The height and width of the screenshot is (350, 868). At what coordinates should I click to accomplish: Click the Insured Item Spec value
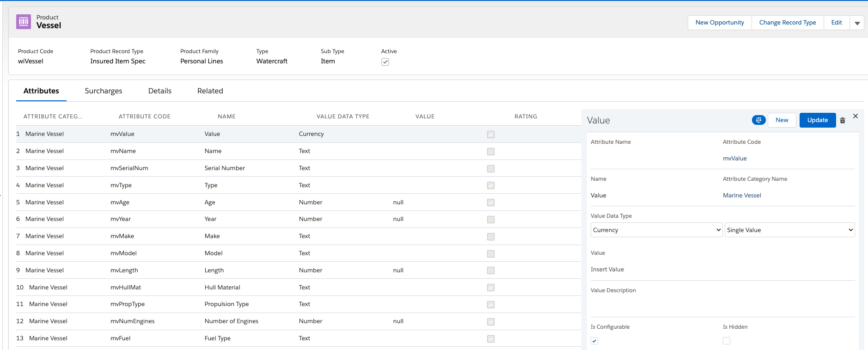click(x=118, y=61)
